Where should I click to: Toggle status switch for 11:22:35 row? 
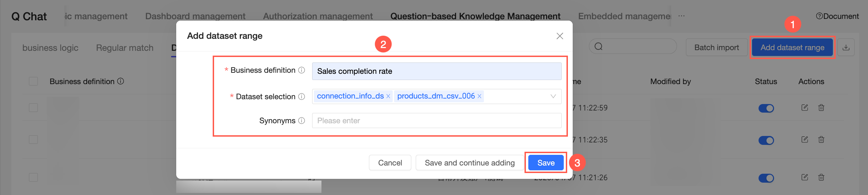766,140
